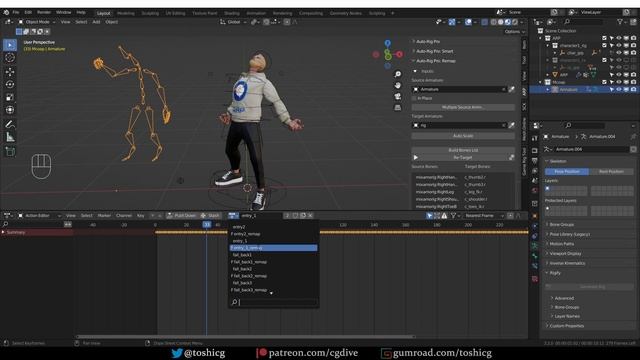The width and height of the screenshot is (640, 360).
Task: Click current frame marker in timeline
Action: 207,224
